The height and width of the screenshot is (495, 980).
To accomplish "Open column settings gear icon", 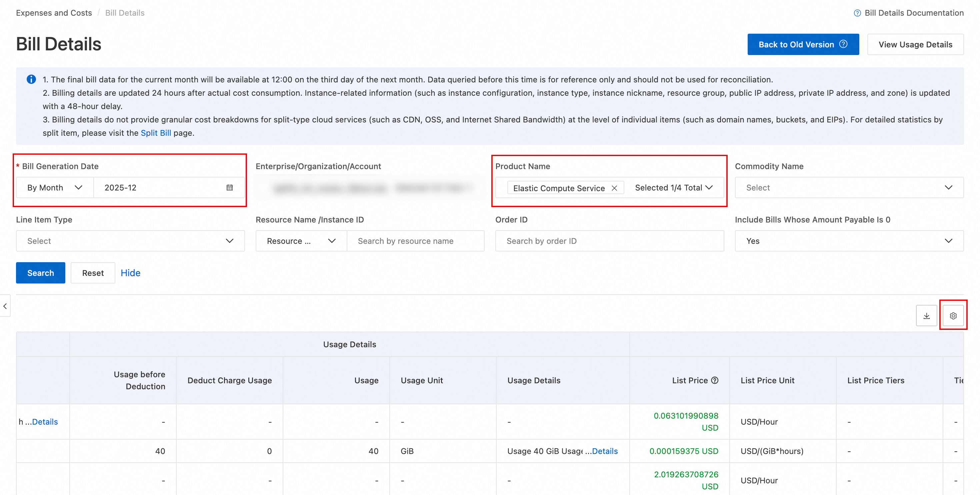I will 953,316.
